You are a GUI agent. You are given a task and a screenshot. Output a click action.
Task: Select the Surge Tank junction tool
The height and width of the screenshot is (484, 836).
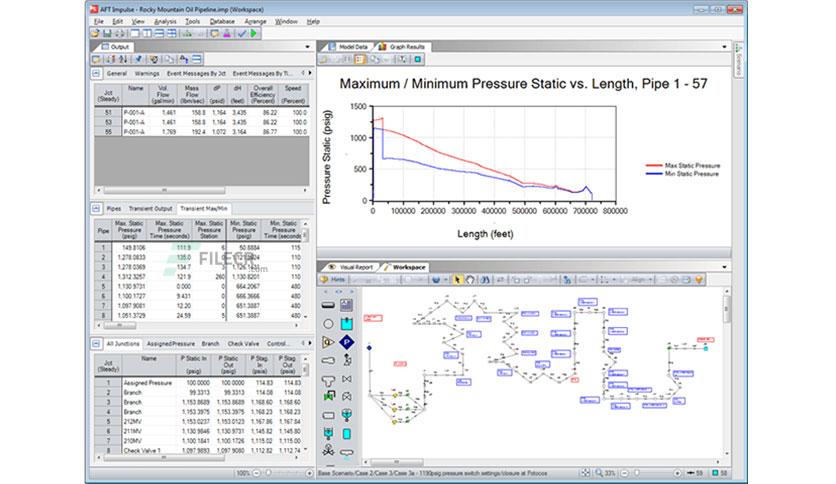328,433
